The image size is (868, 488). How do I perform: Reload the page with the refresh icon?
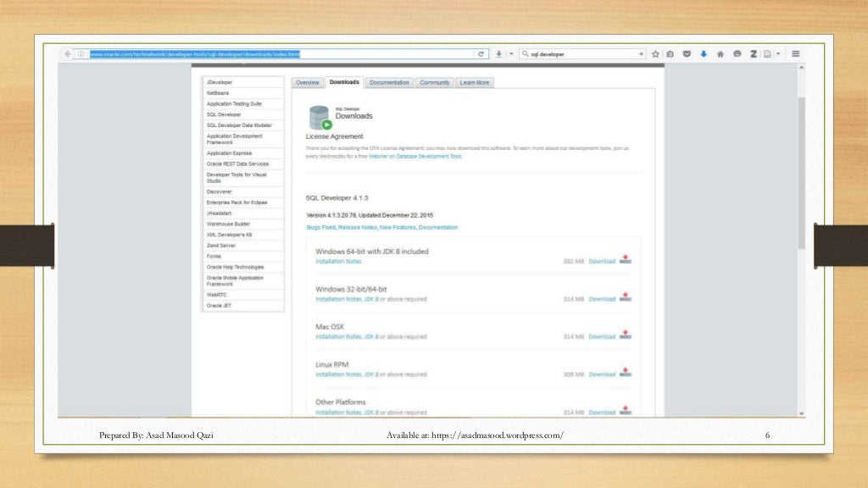click(481, 53)
